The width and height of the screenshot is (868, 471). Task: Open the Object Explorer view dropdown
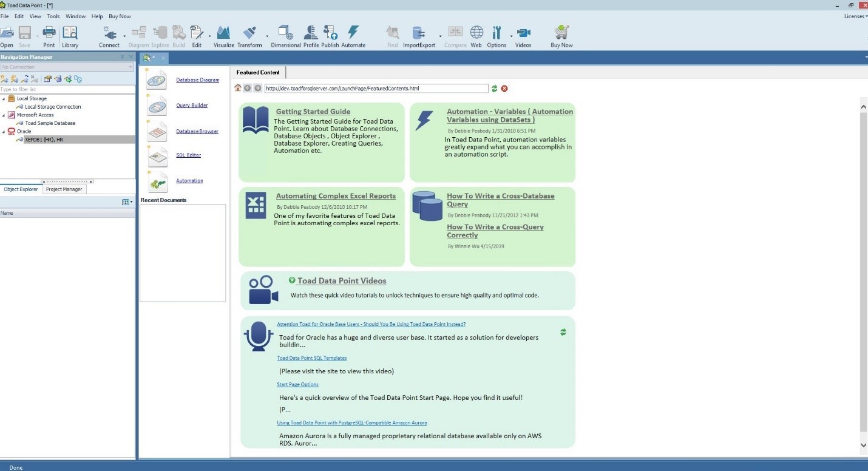(127, 202)
